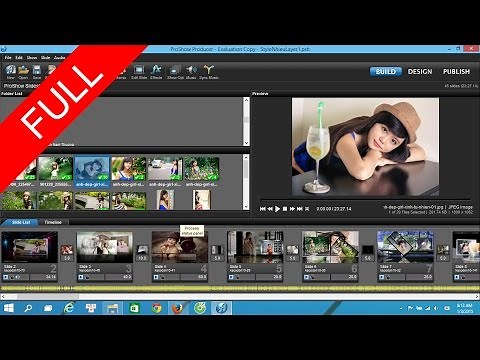This screenshot has width=480, height=360.
Task: Jump to the first slide in preview
Action: pos(263,209)
